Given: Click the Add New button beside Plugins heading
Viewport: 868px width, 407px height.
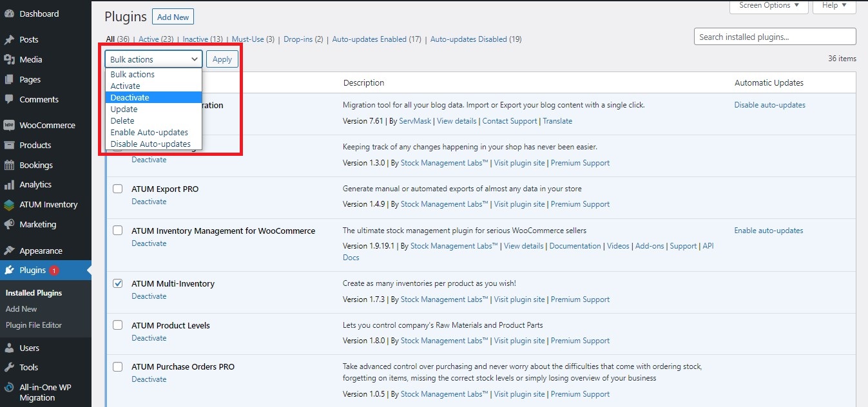Looking at the screenshot, I should [173, 17].
